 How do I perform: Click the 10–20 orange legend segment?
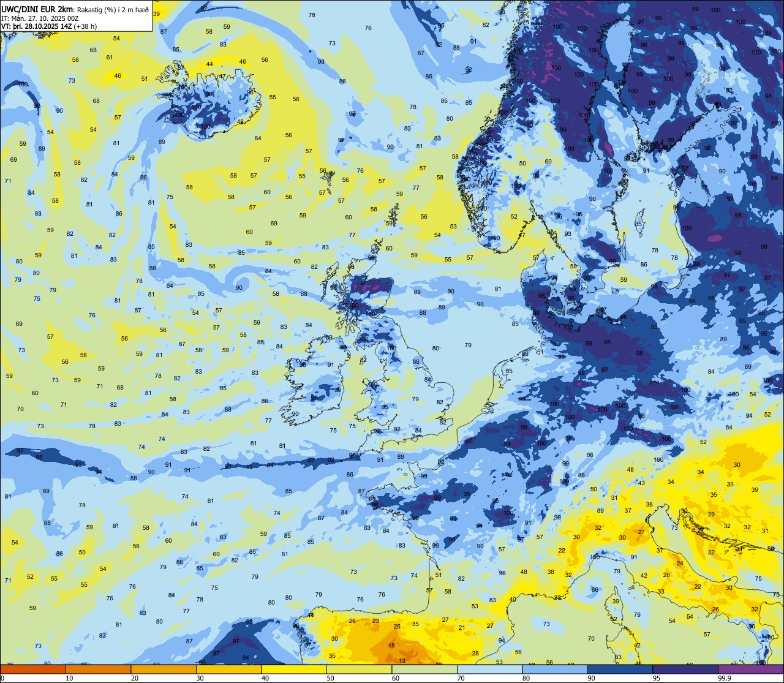click(x=98, y=669)
